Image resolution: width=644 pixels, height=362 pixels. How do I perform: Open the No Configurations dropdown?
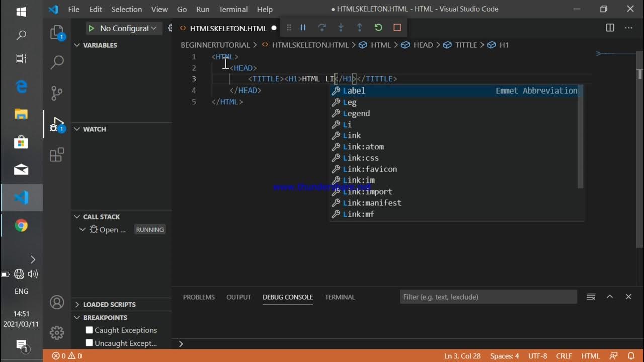point(128,28)
